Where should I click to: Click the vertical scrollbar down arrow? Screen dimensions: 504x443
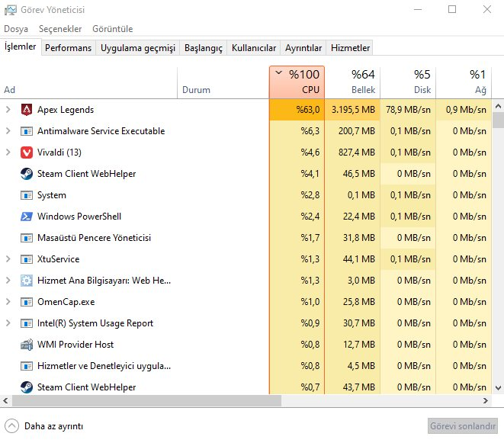498,388
